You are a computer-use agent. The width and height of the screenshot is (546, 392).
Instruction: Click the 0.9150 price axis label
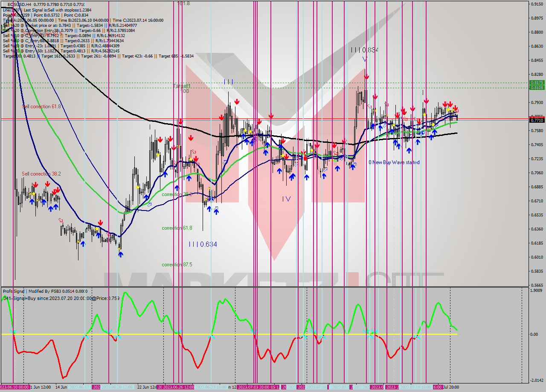coord(536,4)
